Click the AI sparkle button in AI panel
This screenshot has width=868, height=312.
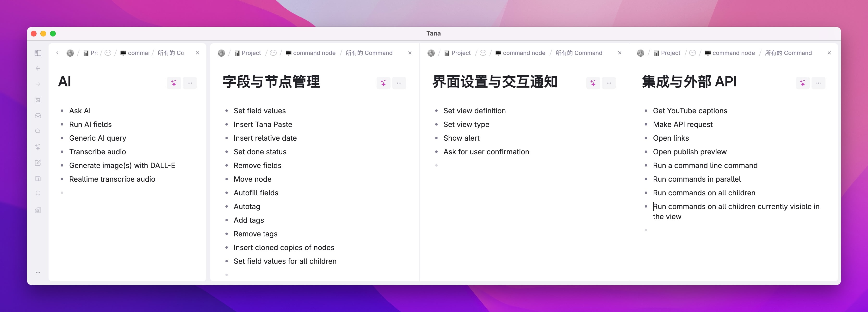(174, 83)
